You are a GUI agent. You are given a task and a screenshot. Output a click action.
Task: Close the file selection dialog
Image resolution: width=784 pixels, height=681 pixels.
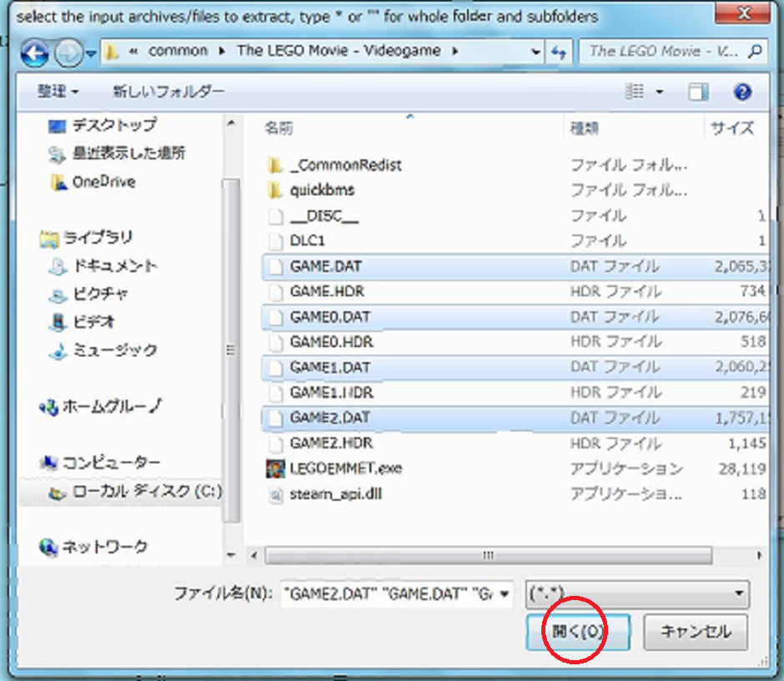click(742, 13)
